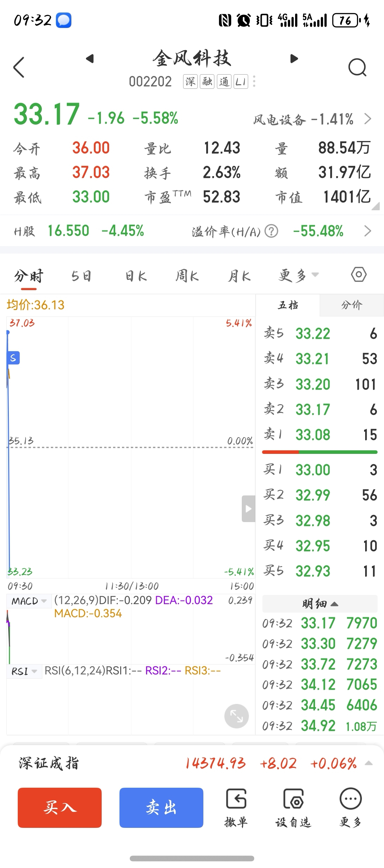This screenshot has width=384, height=868.
Task: Go to next stock with right triangle
Action: pos(294,59)
